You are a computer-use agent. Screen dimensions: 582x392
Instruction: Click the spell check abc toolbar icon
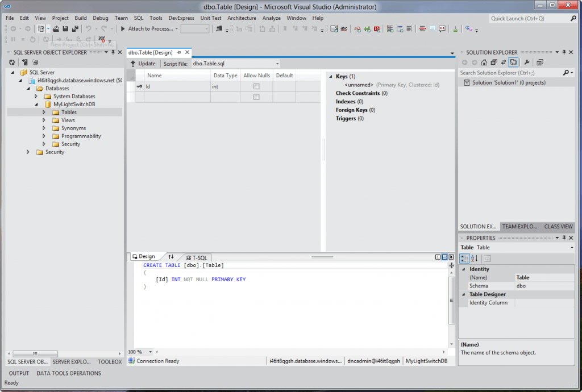click(344, 28)
